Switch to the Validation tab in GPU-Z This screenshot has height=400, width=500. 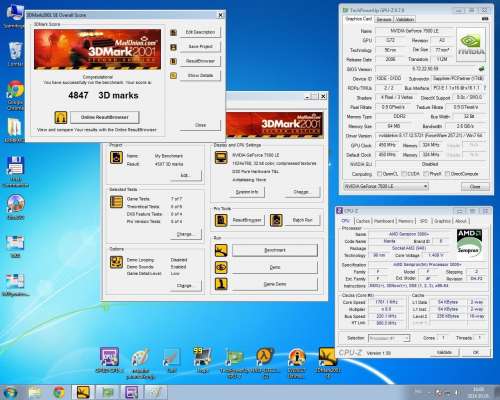[405, 19]
